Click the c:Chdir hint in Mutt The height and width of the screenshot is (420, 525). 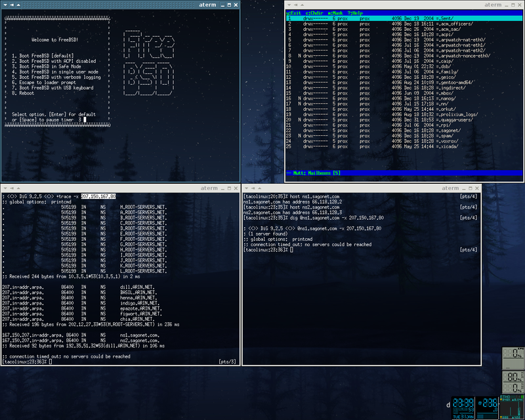314,13
